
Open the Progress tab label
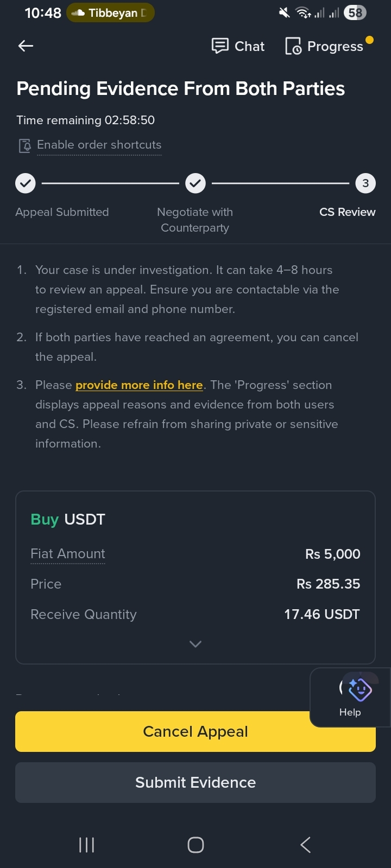pos(335,47)
